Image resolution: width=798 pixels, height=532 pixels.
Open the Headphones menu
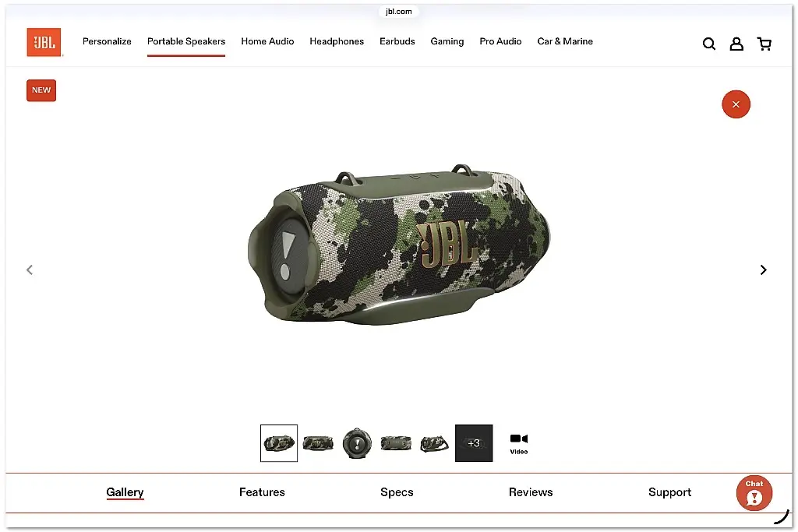[337, 41]
